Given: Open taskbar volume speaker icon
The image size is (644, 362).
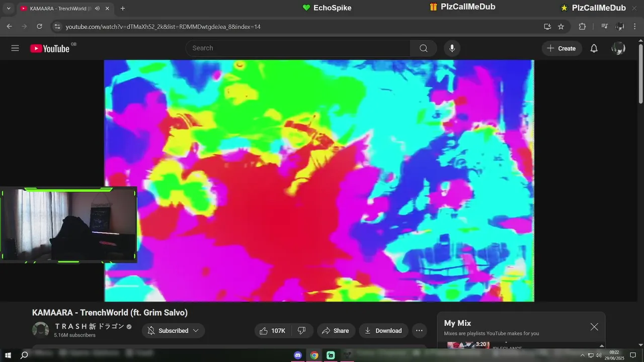Looking at the screenshot, I should coord(599,355).
